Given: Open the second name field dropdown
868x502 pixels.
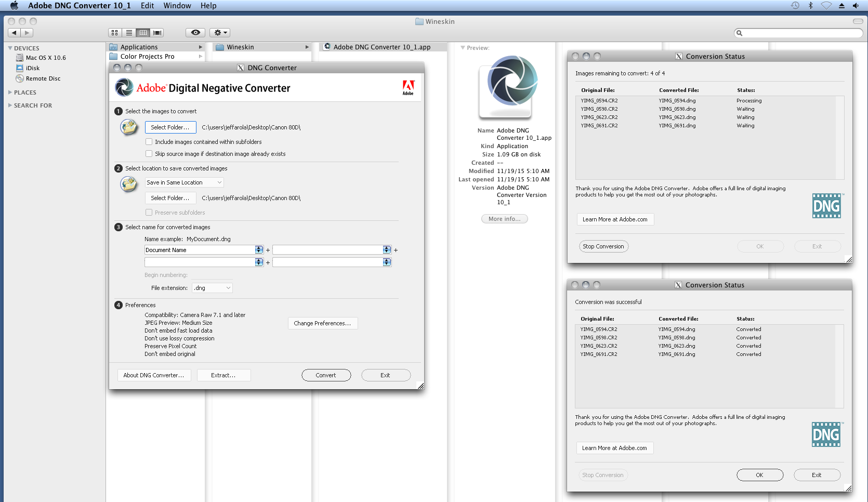Looking at the screenshot, I should [387, 250].
